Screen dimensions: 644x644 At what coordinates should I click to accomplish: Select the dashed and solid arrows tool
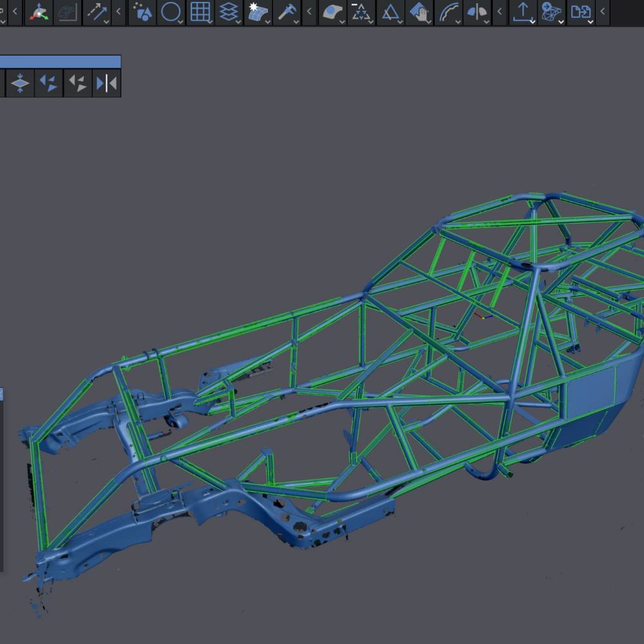[97, 12]
